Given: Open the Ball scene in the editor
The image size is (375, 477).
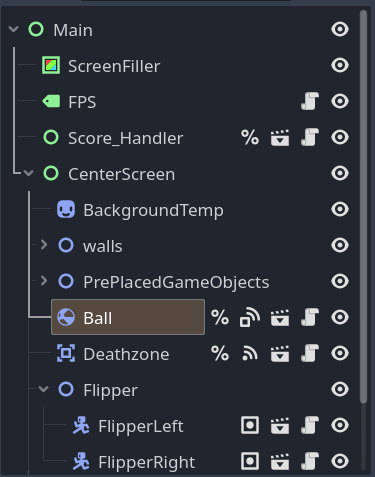Looking at the screenshot, I should click(x=280, y=318).
